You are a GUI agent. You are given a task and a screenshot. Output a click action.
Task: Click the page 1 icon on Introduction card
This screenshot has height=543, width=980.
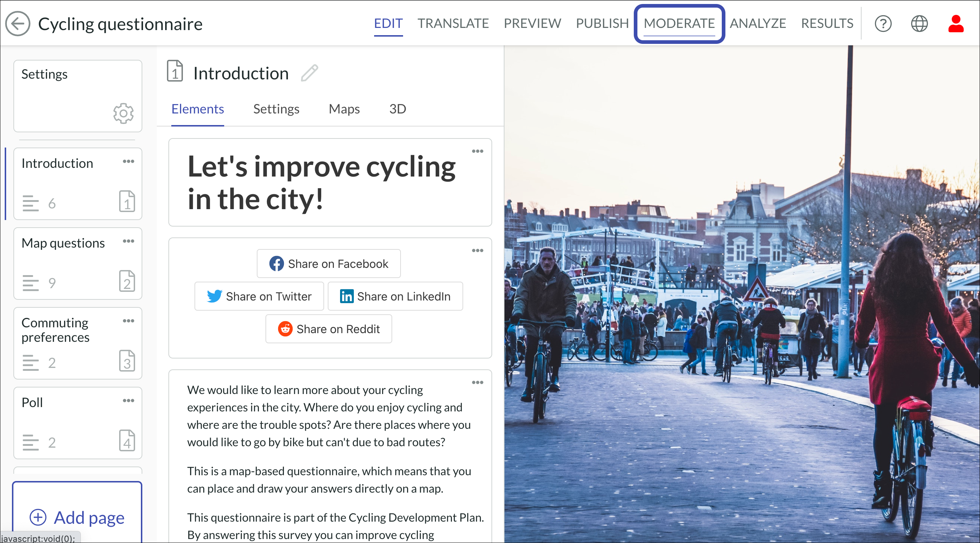click(127, 201)
